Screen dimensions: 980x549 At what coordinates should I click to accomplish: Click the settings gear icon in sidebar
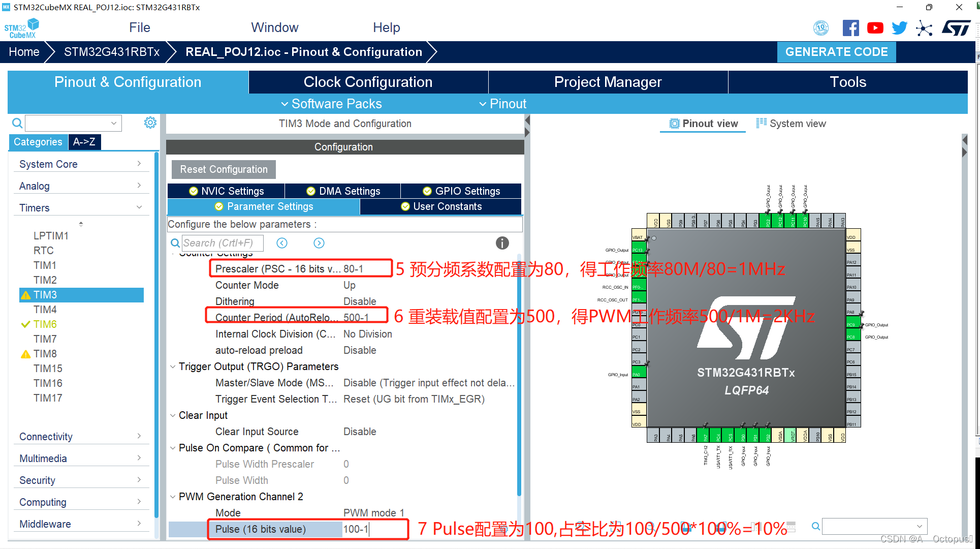[150, 123]
